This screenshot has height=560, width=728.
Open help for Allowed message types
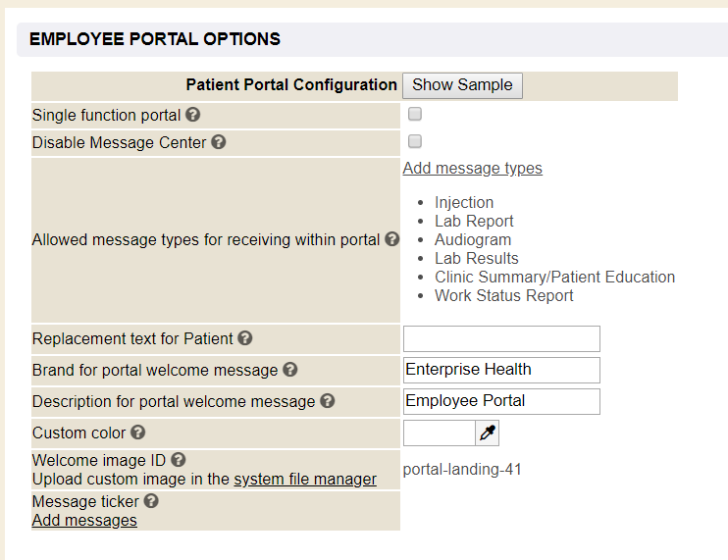click(x=391, y=239)
